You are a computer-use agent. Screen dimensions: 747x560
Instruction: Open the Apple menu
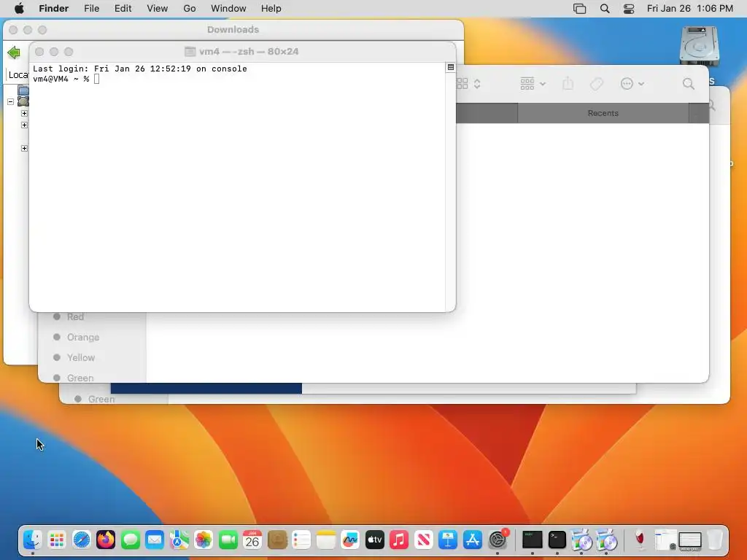[19, 9]
